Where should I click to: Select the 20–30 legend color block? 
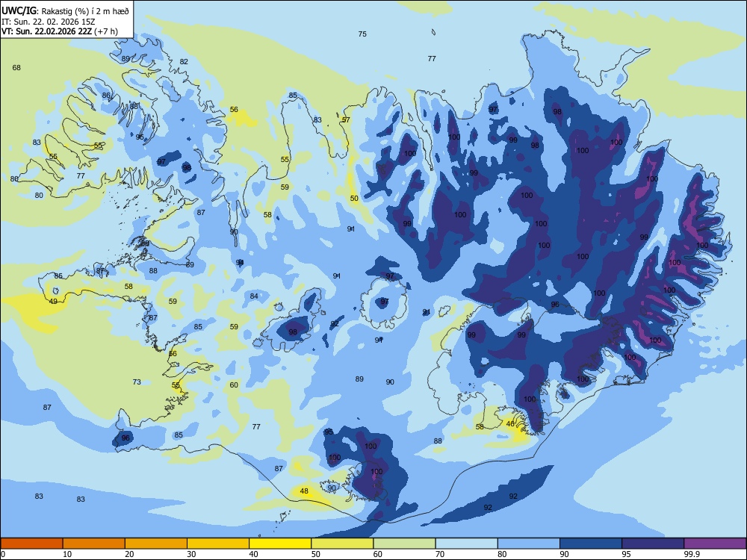point(156,544)
